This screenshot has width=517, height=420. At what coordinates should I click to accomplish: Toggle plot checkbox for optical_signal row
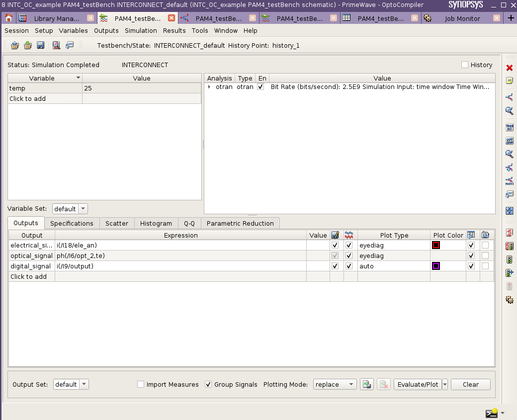point(349,255)
